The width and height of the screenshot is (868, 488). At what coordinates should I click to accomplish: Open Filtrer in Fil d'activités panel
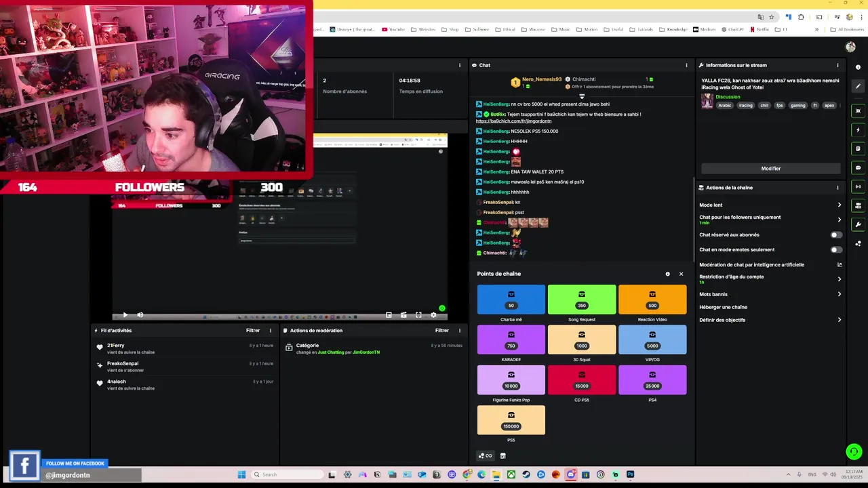pos(253,331)
